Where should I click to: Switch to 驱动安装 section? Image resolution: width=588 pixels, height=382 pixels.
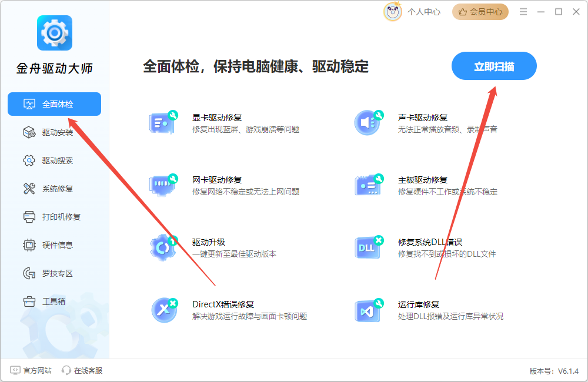54,132
